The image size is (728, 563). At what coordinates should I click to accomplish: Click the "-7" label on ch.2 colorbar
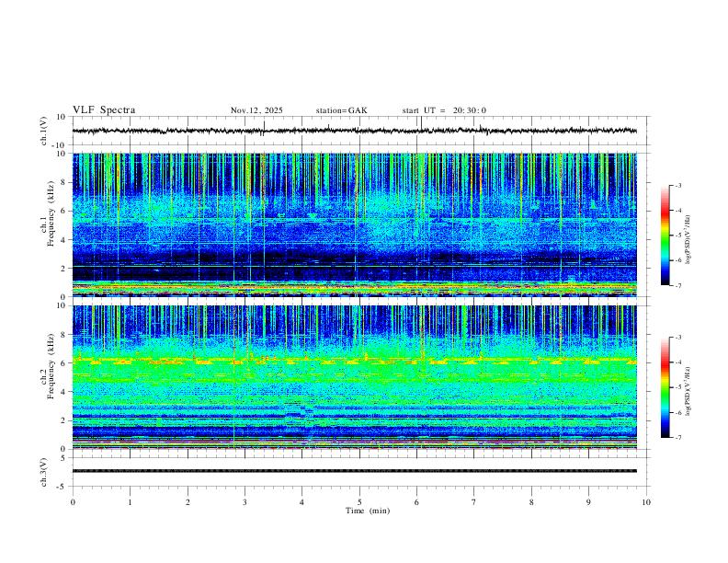(x=677, y=438)
